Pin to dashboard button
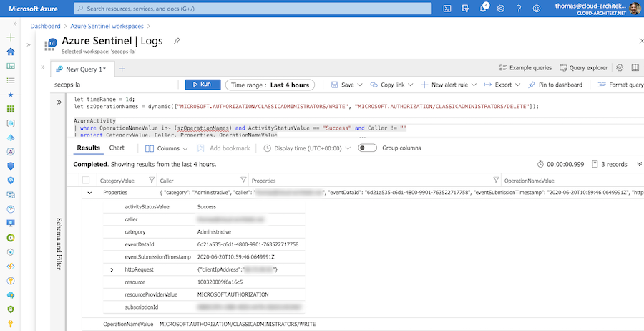 click(x=555, y=85)
